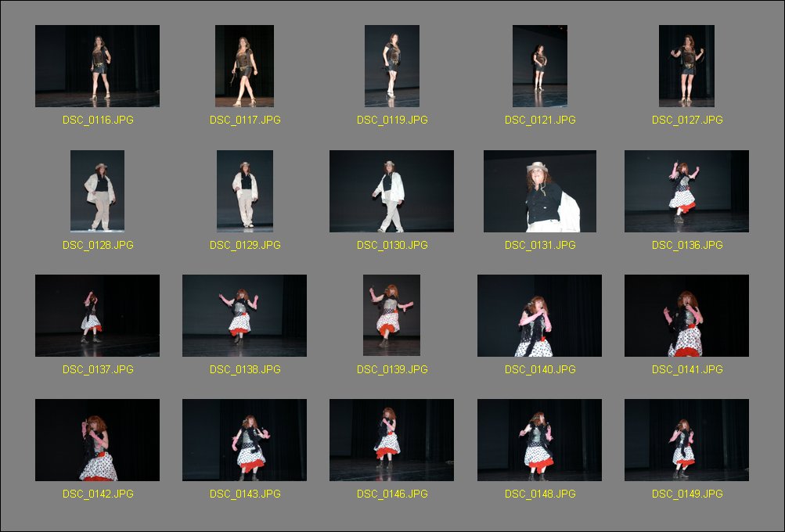This screenshot has height=532, width=785.
Task: Click the file name label DSC_0139.JPG
Action: click(x=392, y=369)
